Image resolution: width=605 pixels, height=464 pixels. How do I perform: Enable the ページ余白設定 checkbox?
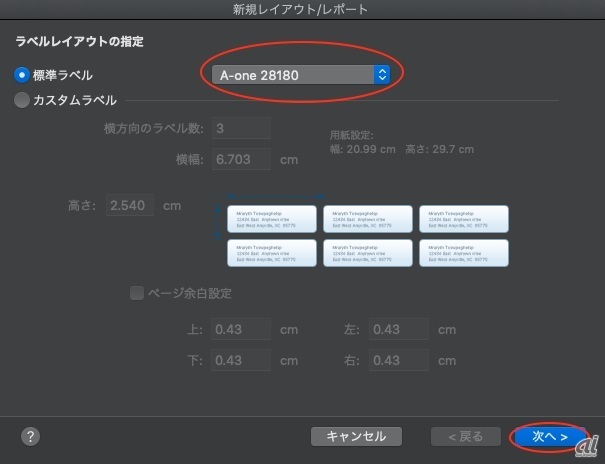pos(136,293)
